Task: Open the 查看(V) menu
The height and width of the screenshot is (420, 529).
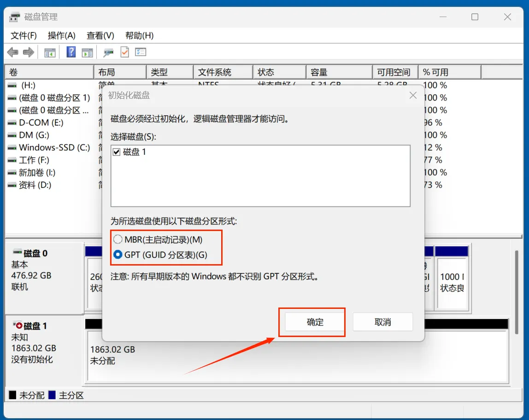Action: pyautogui.click(x=100, y=35)
